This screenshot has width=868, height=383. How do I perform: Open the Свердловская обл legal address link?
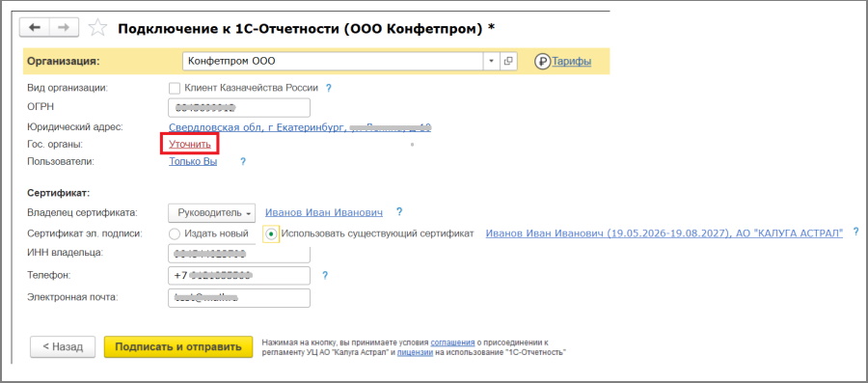(x=300, y=127)
